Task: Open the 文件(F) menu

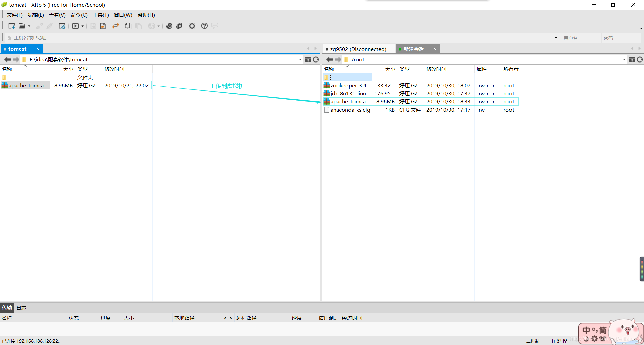Action: (15, 15)
